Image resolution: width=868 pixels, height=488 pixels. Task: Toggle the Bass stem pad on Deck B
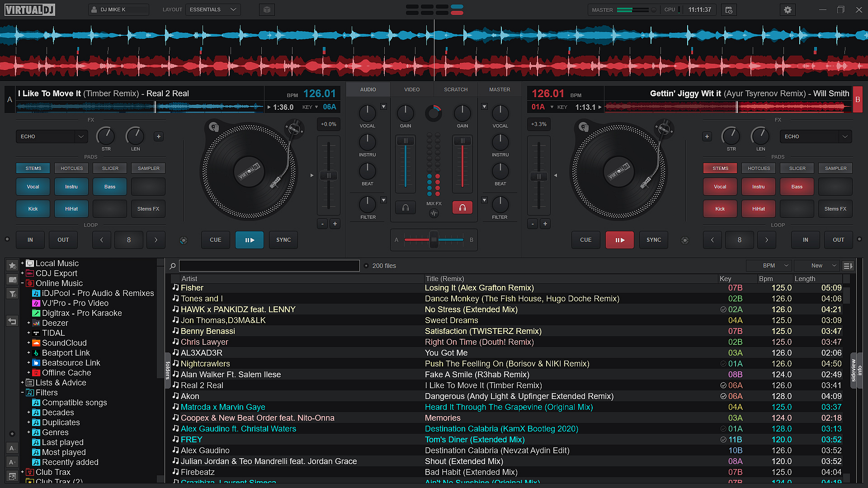pyautogui.click(x=797, y=187)
